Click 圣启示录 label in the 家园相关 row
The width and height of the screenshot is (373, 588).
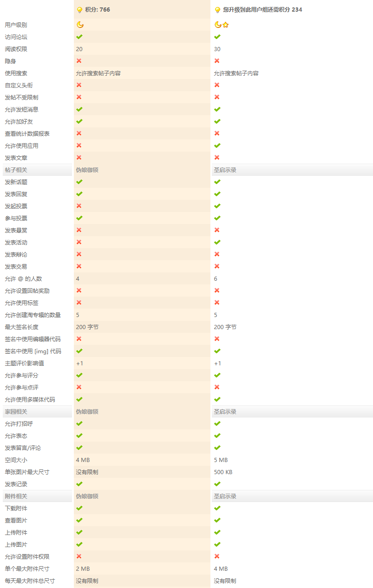click(225, 411)
